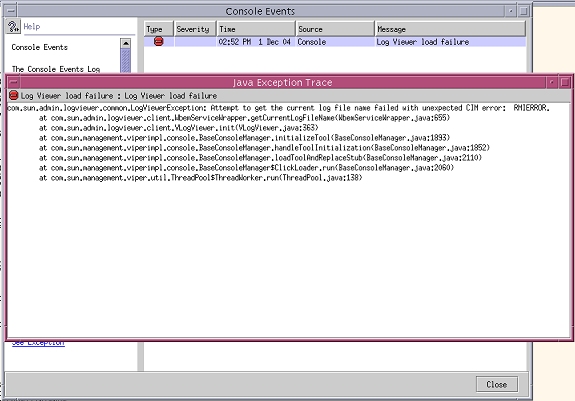Click the loadToolAndReplaceStub stack trace line
This screenshot has height=401, width=575.
tap(260, 158)
